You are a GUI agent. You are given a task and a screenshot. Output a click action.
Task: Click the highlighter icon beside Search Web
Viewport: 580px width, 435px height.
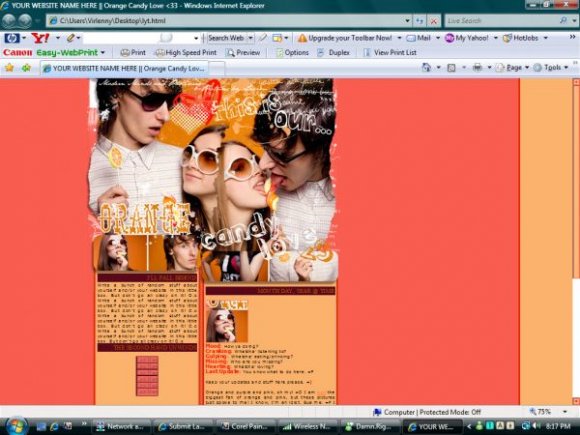point(262,38)
